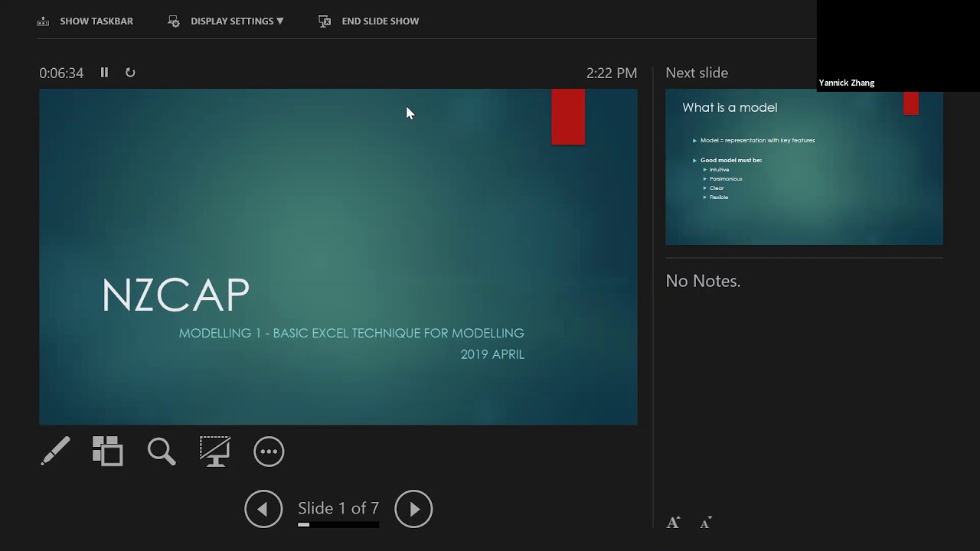Viewport: 980px width, 551px height.
Task: Click the Display Settings monitor icon
Action: point(174,21)
